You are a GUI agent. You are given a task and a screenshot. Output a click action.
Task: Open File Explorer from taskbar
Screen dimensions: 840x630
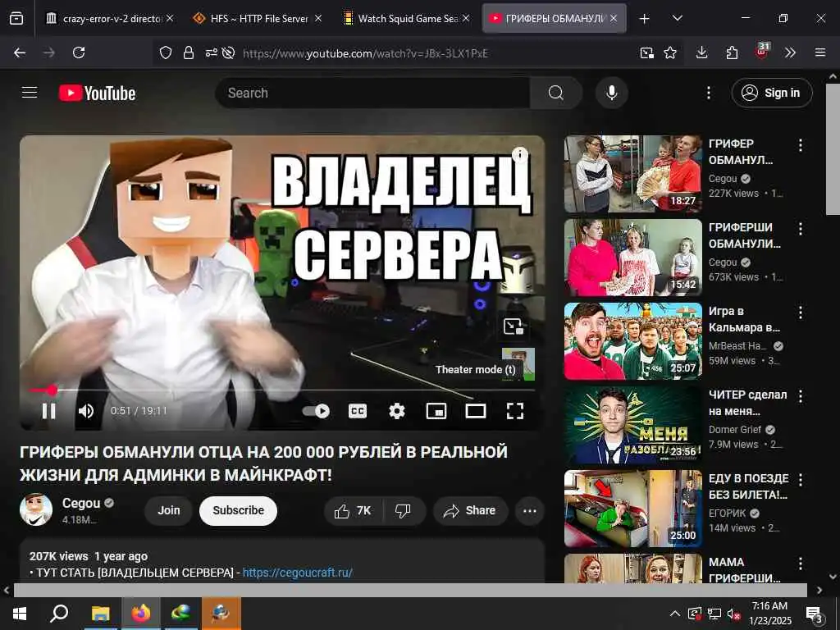[x=100, y=614]
